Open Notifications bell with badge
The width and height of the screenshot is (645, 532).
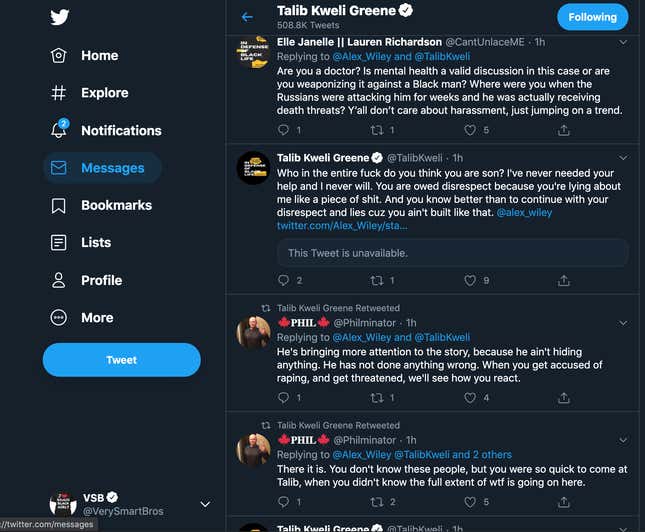59,129
